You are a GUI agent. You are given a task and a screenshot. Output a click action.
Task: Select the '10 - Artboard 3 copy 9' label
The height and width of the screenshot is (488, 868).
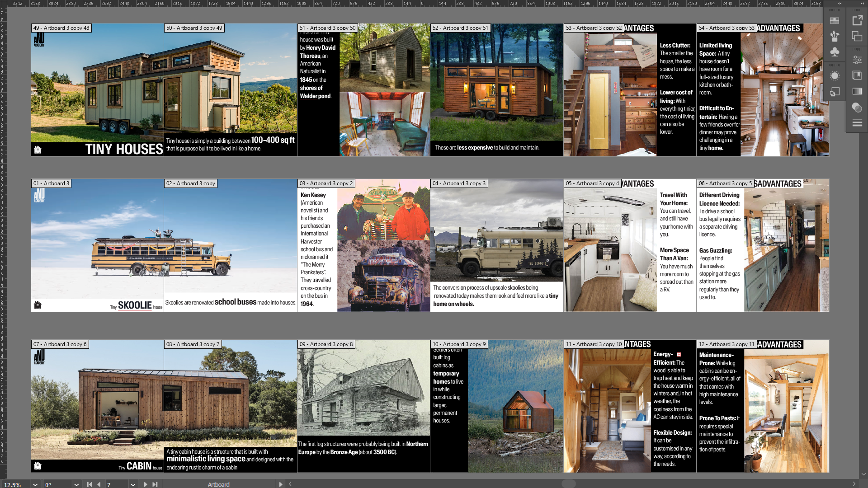tap(459, 344)
